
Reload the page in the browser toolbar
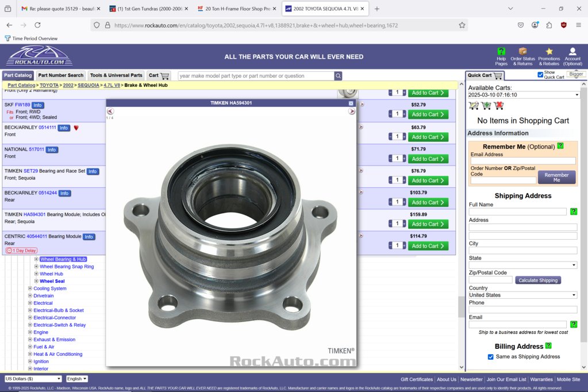[x=37, y=25]
